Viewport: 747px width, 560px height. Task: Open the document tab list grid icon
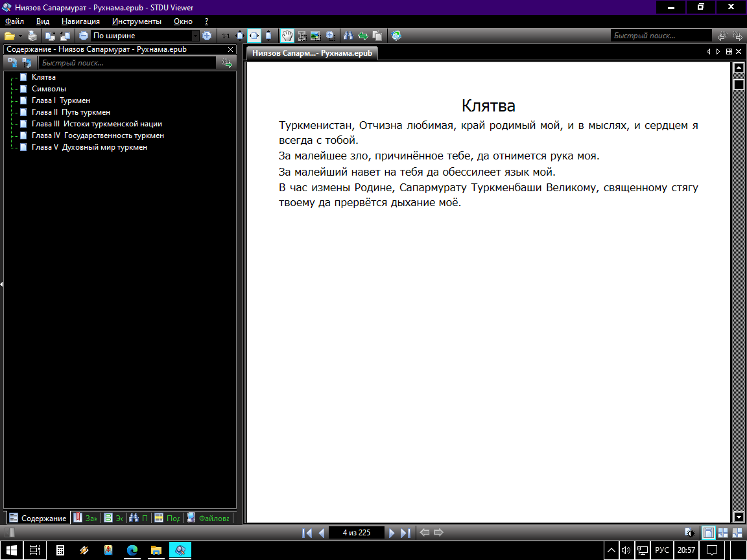[729, 51]
